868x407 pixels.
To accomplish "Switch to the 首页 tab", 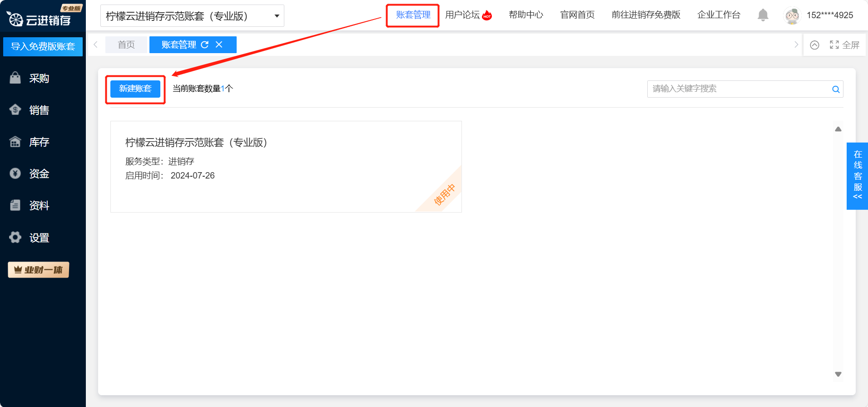I will [x=126, y=45].
